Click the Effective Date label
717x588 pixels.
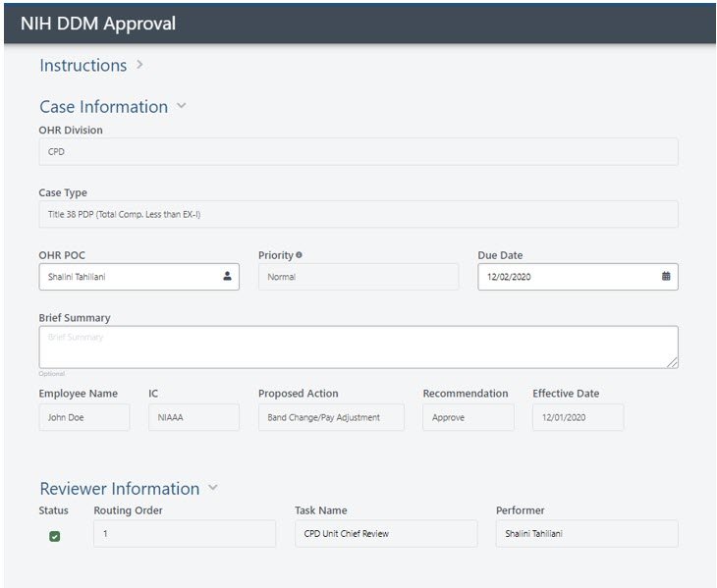click(566, 394)
